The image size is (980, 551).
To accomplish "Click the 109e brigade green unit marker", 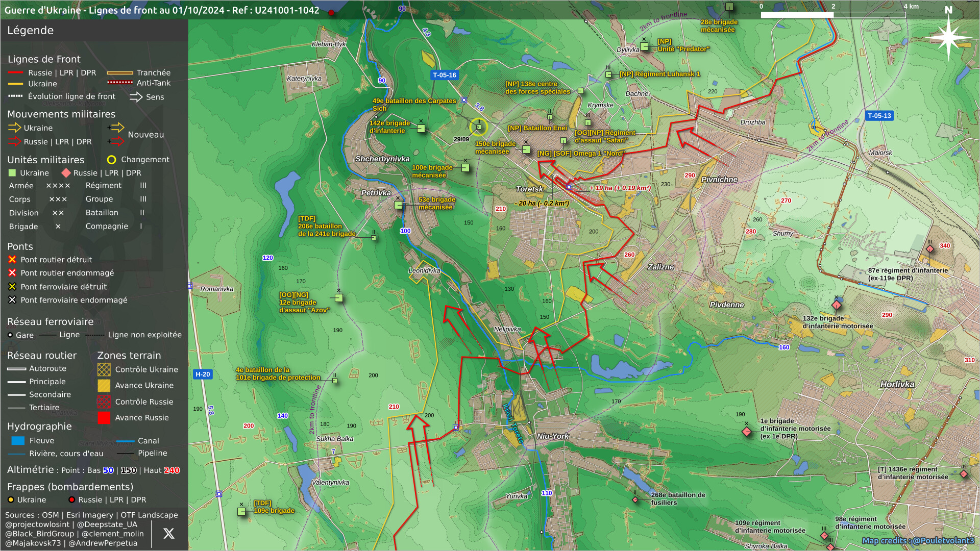I will 241,511.
